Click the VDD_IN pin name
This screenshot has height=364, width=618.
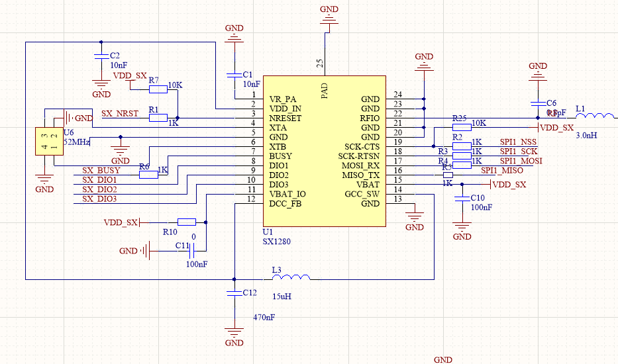285,109
